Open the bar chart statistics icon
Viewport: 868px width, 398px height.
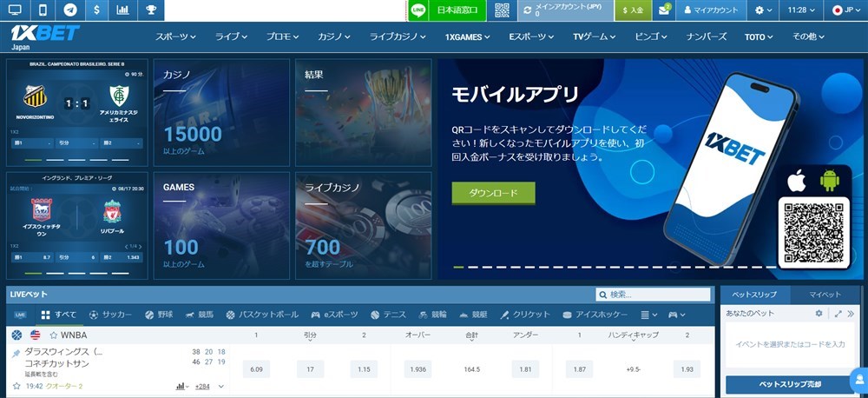click(123, 10)
